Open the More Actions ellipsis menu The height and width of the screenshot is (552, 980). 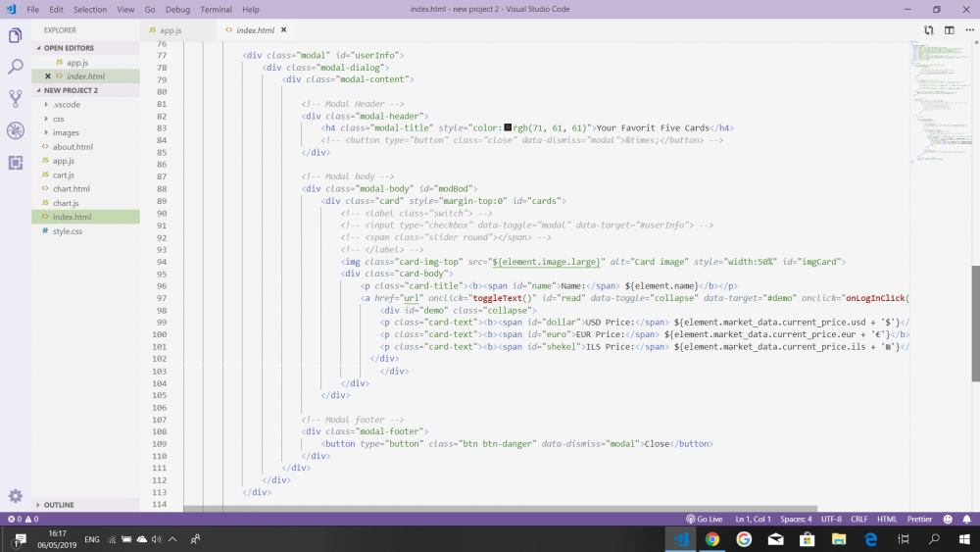tap(969, 30)
